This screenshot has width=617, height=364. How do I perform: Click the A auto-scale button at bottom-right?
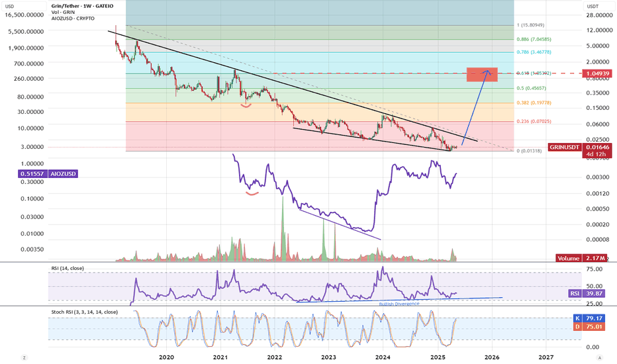(600, 357)
